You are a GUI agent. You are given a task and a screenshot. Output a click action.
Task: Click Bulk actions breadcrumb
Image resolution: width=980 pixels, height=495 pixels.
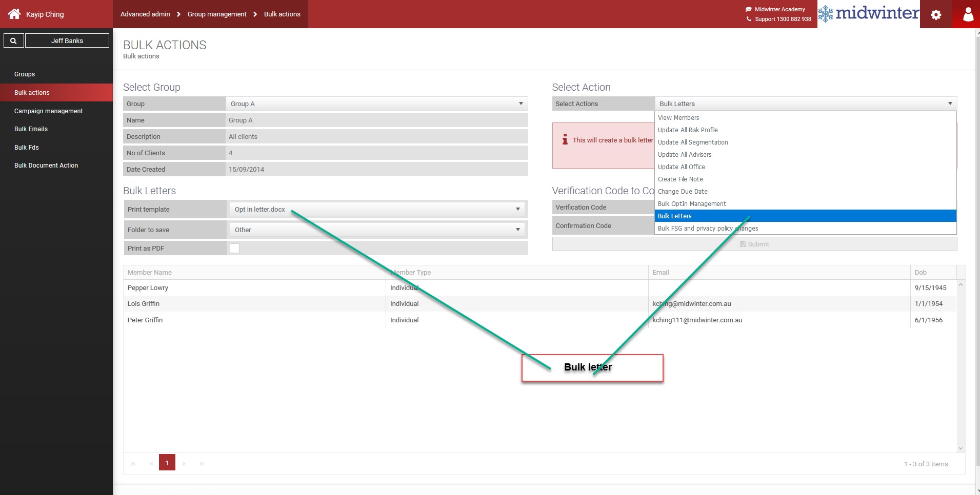pos(282,14)
